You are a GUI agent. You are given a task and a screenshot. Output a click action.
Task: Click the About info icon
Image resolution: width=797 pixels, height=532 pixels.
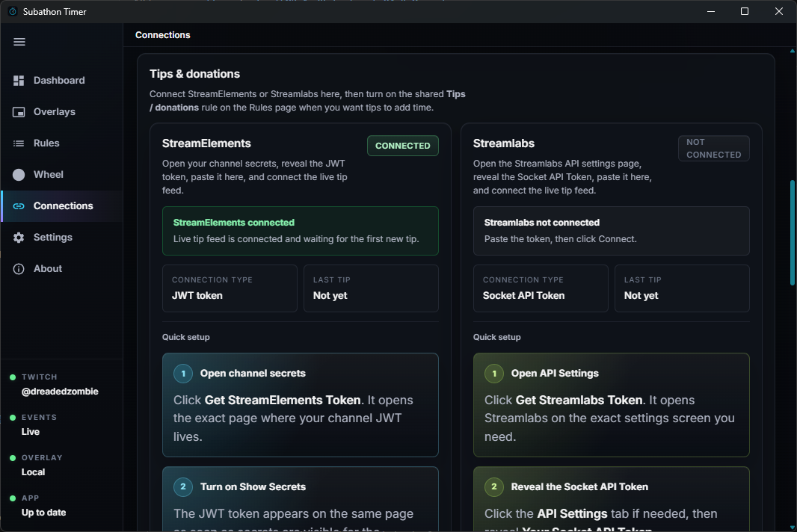tap(19, 269)
